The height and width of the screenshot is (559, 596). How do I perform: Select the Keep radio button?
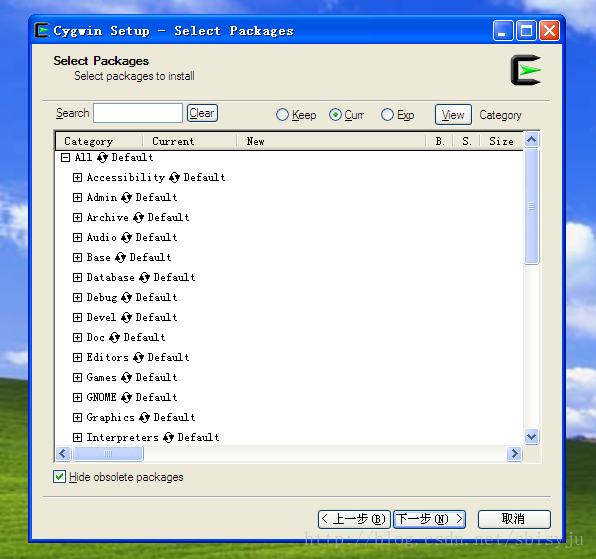tap(282, 115)
